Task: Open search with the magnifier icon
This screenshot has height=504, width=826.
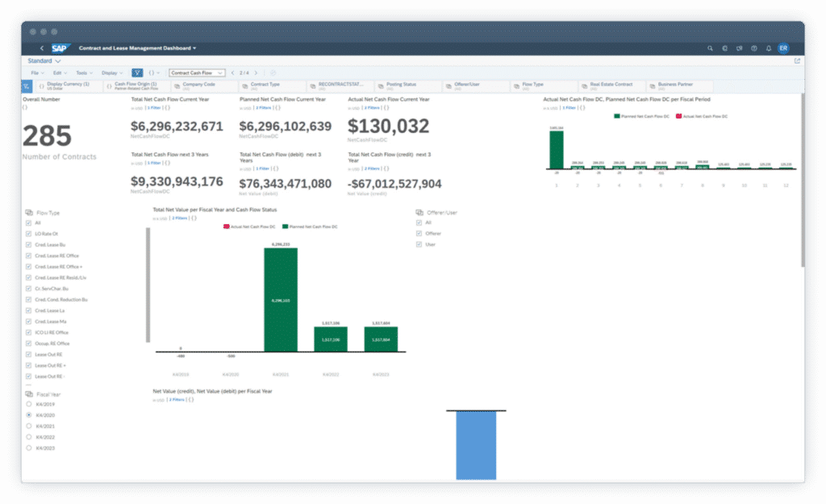Action: coord(710,48)
